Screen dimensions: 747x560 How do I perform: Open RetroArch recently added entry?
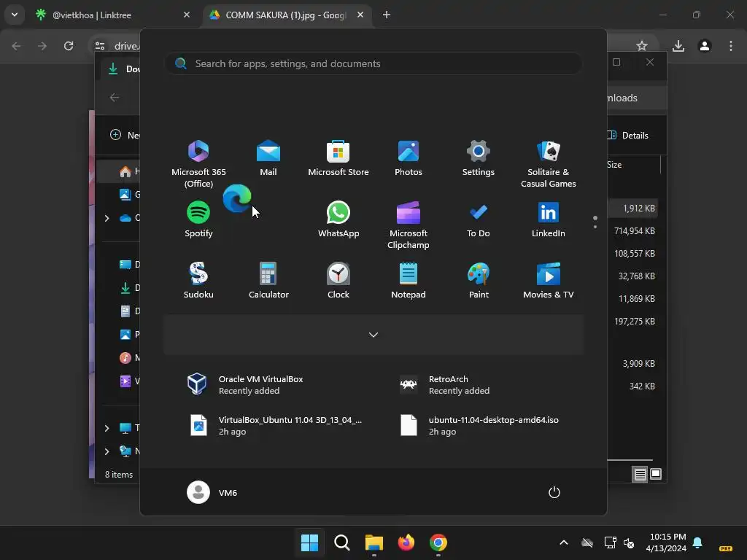(x=446, y=385)
